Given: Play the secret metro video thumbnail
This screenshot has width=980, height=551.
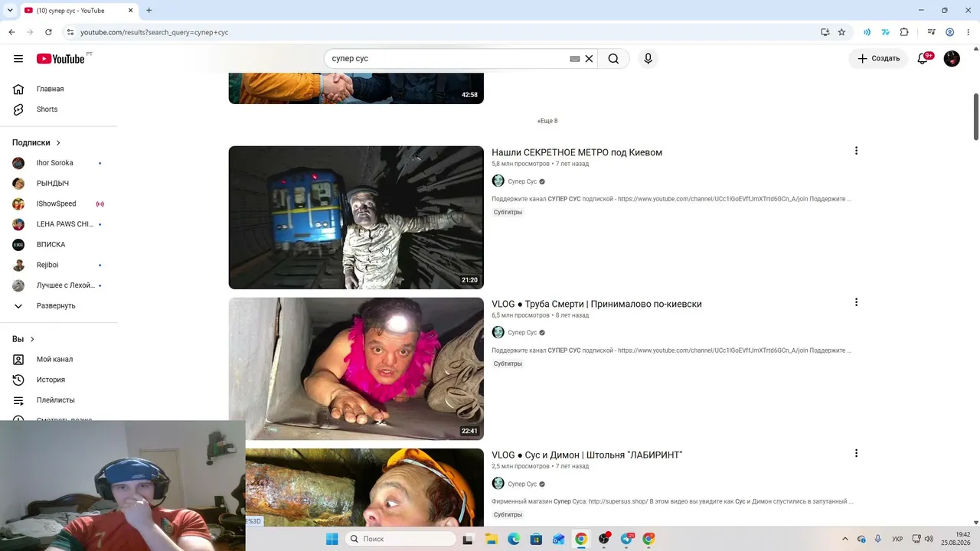Looking at the screenshot, I should tap(356, 217).
